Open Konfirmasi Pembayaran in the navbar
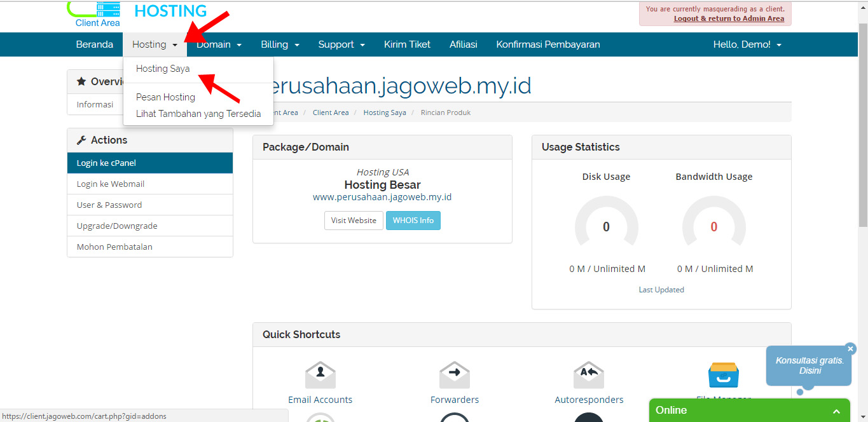 coord(548,44)
